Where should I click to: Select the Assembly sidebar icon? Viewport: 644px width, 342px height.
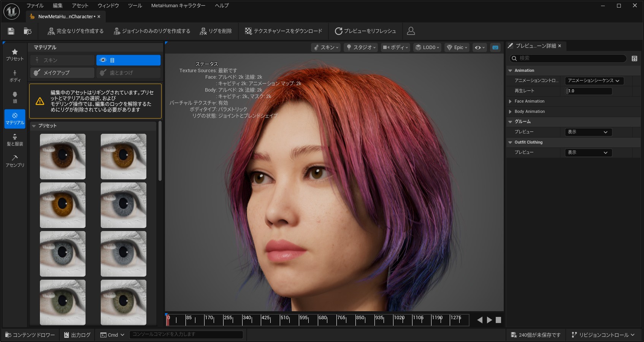(15, 161)
